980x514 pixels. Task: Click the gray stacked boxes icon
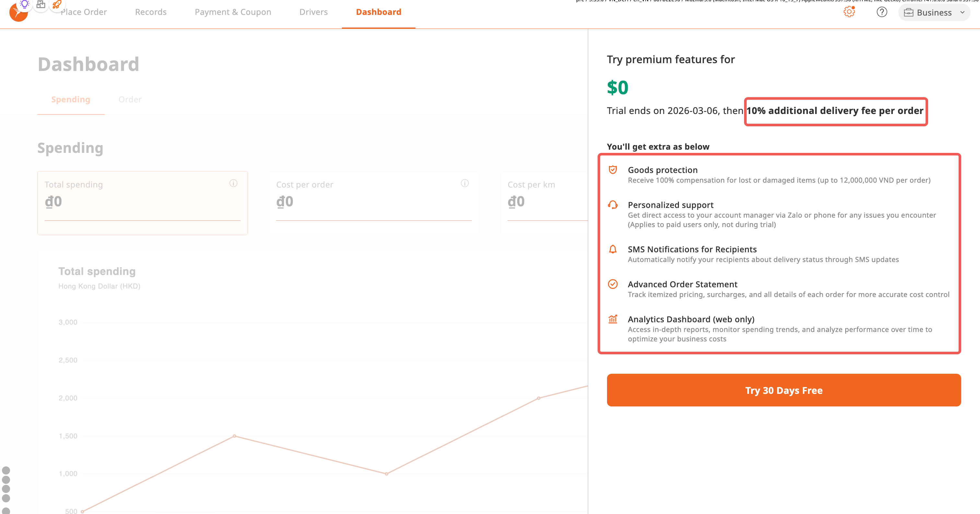coord(41,5)
